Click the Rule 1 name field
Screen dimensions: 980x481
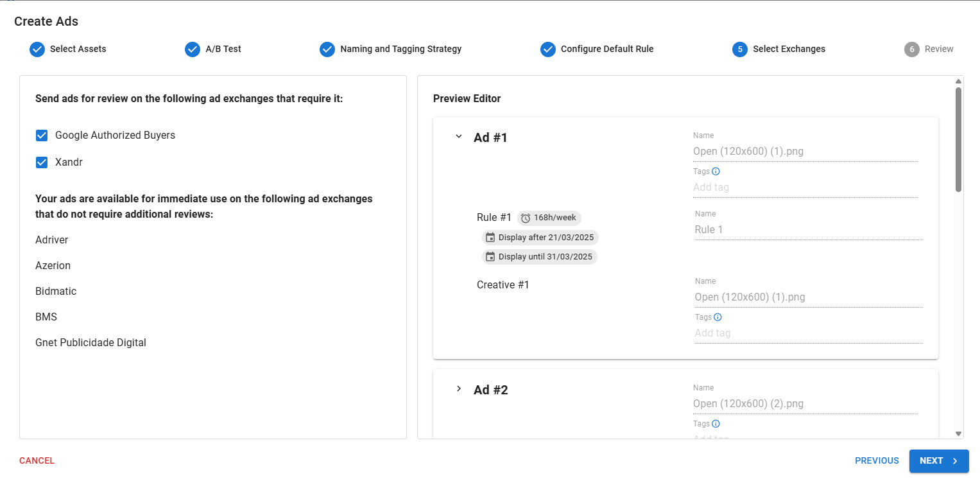pyautogui.click(x=808, y=230)
